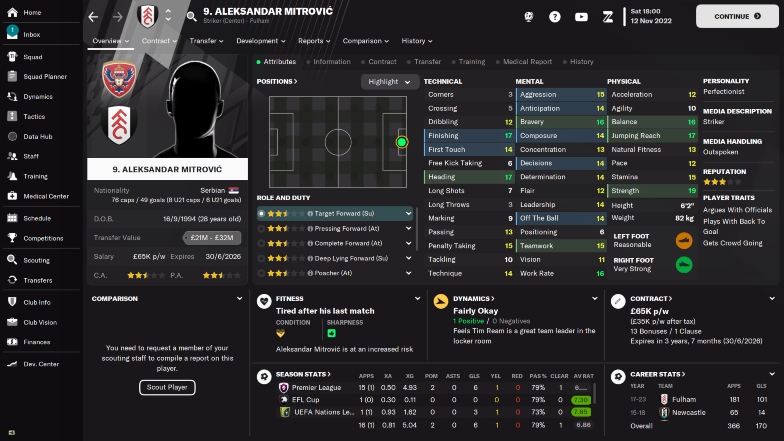784x441 pixels.
Task: Click the YouTube video icon
Action: tap(581, 16)
